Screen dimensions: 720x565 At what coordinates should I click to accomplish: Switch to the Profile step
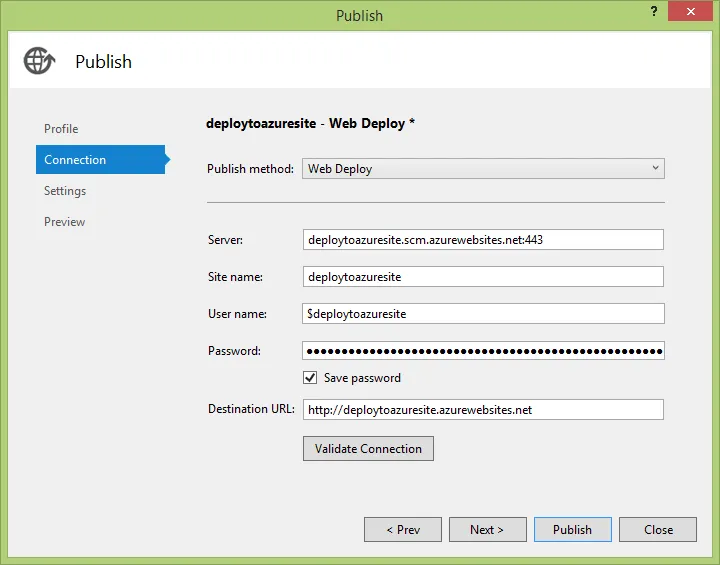pos(61,129)
